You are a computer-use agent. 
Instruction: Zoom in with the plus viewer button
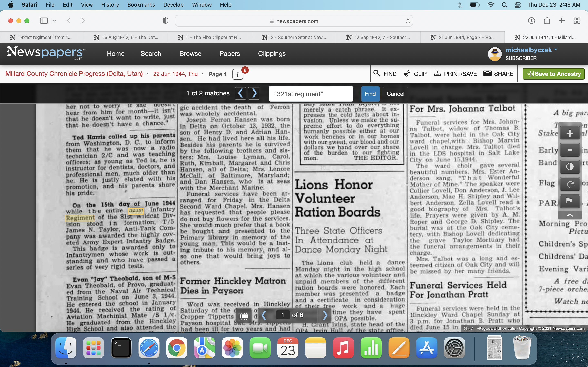click(570, 133)
